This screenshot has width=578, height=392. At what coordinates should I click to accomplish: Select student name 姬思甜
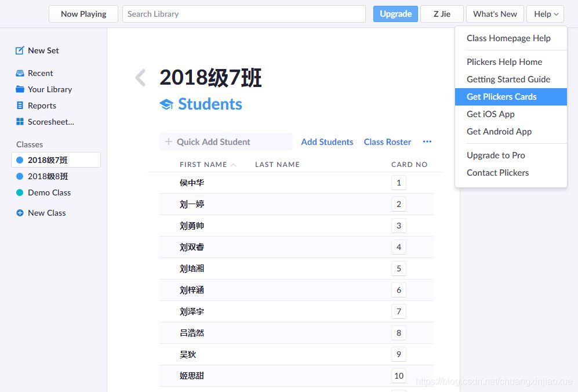(x=192, y=376)
